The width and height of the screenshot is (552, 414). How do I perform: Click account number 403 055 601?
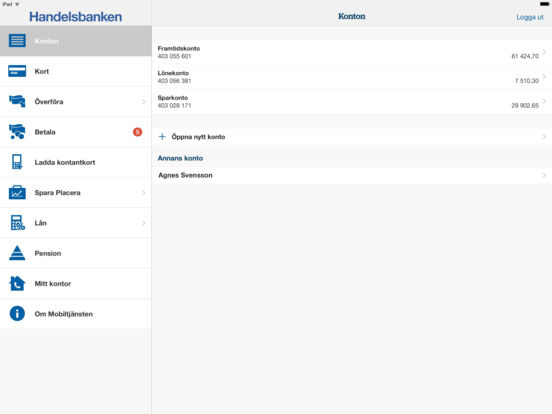click(174, 56)
